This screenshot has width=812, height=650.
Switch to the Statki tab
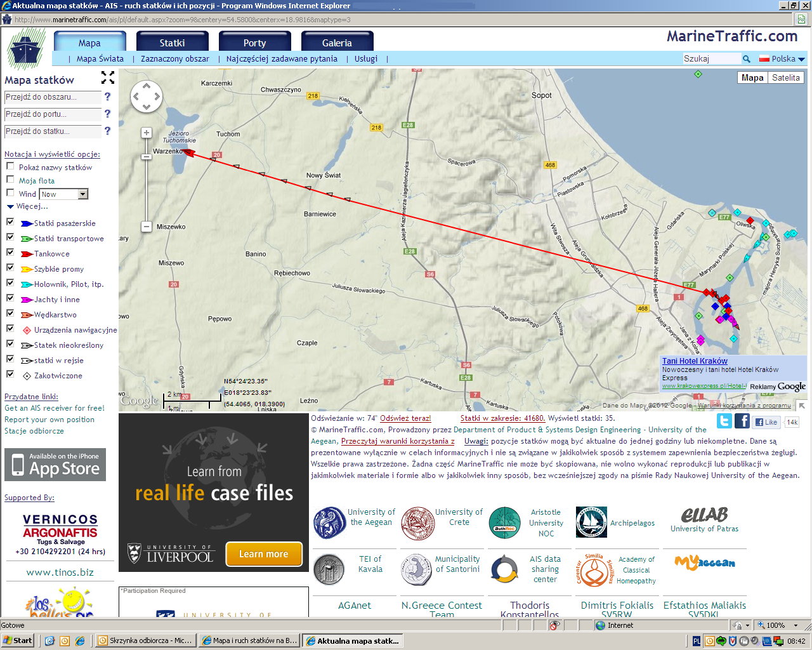click(173, 42)
